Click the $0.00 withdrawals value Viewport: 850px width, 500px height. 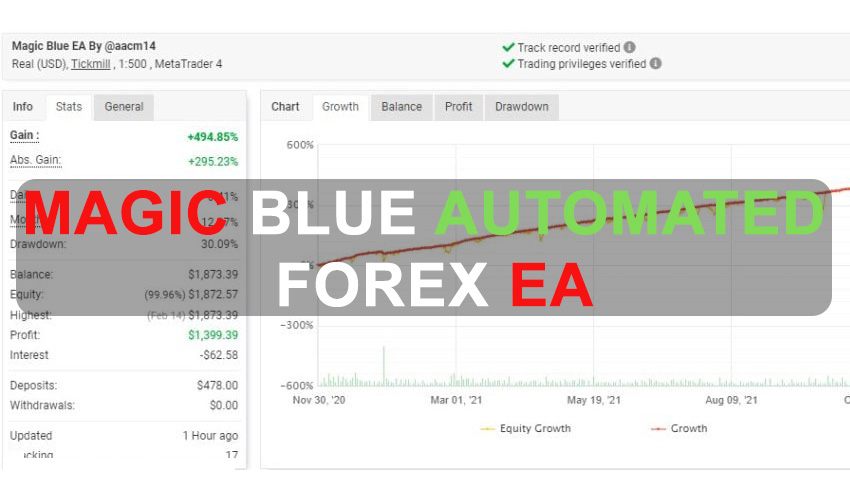coord(224,406)
